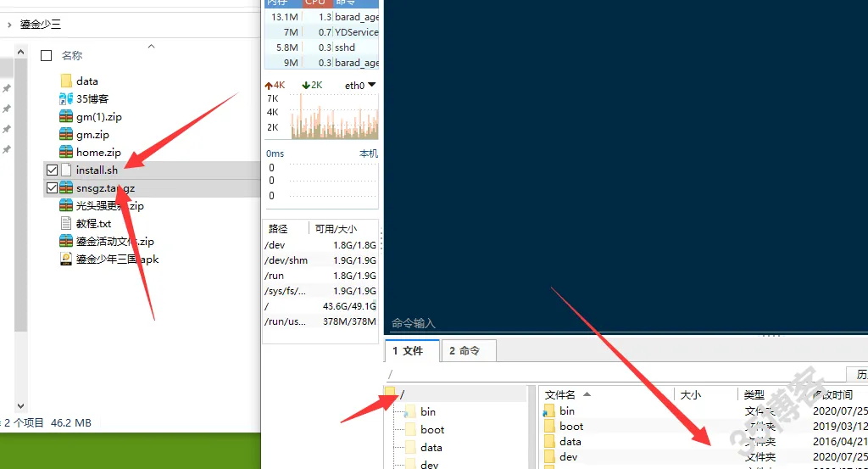The height and width of the screenshot is (469, 868).
Task: Click the /run disk usage row
Action: pyautogui.click(x=320, y=275)
